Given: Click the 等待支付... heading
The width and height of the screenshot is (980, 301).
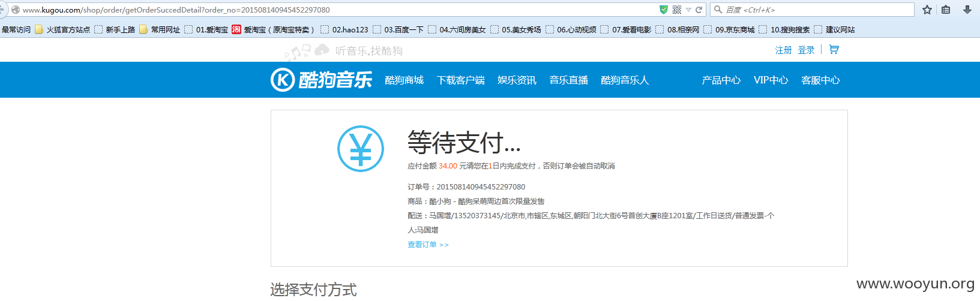Looking at the screenshot, I should [x=464, y=143].
